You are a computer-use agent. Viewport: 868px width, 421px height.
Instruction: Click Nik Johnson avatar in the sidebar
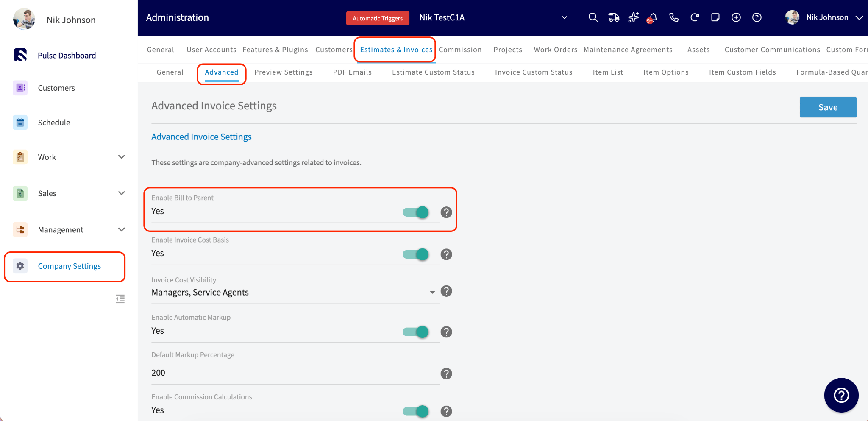[x=24, y=20]
